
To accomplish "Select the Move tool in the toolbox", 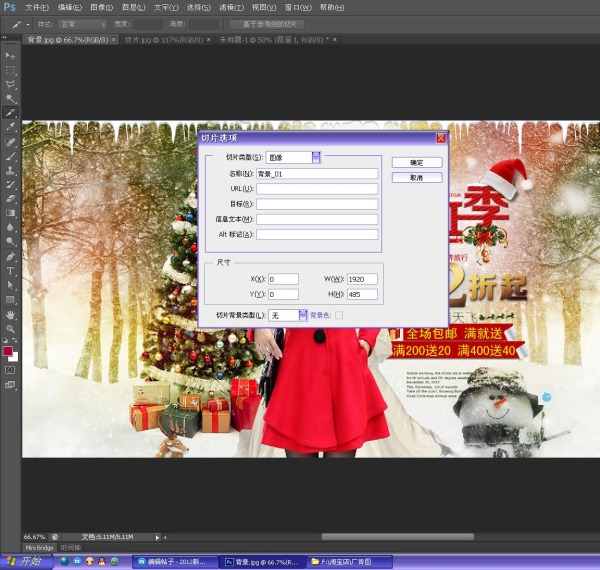I will [11, 56].
